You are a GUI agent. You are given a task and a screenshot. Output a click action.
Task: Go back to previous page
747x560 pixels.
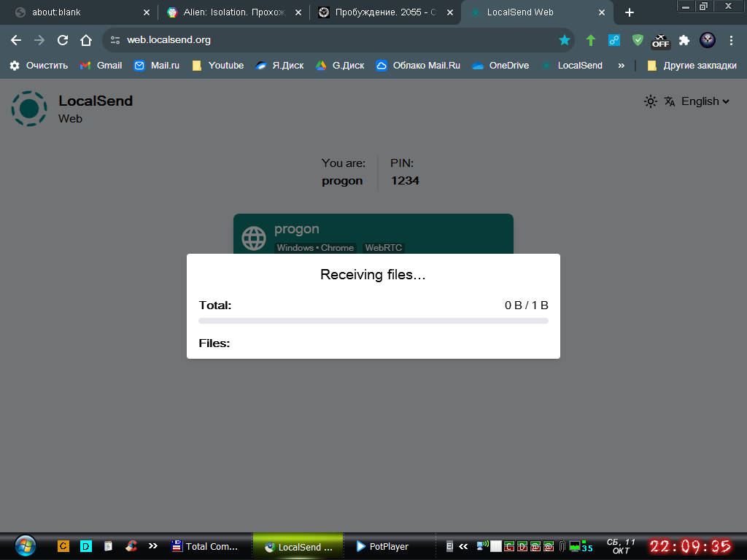(x=16, y=40)
